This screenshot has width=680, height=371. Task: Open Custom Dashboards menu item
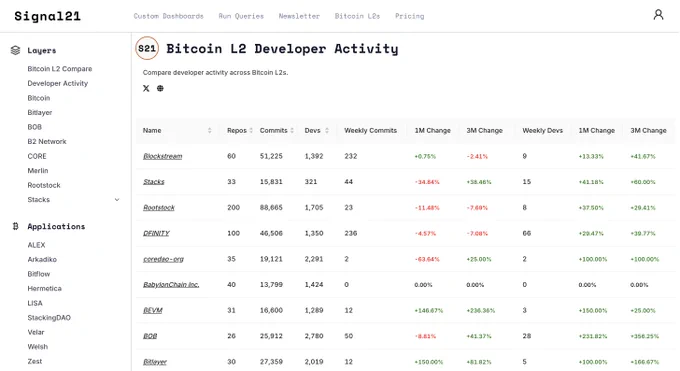pyautogui.click(x=168, y=16)
